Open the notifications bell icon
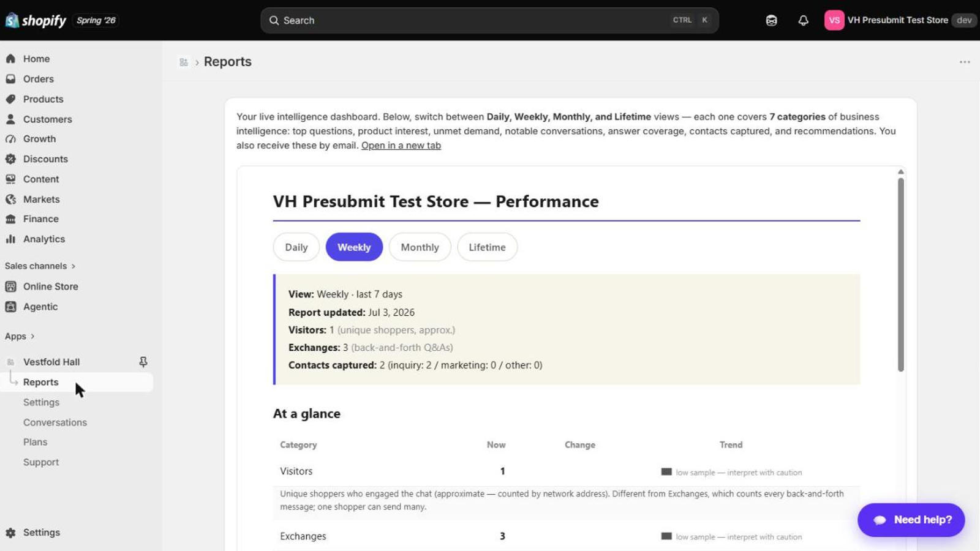The image size is (980, 551). [803, 20]
